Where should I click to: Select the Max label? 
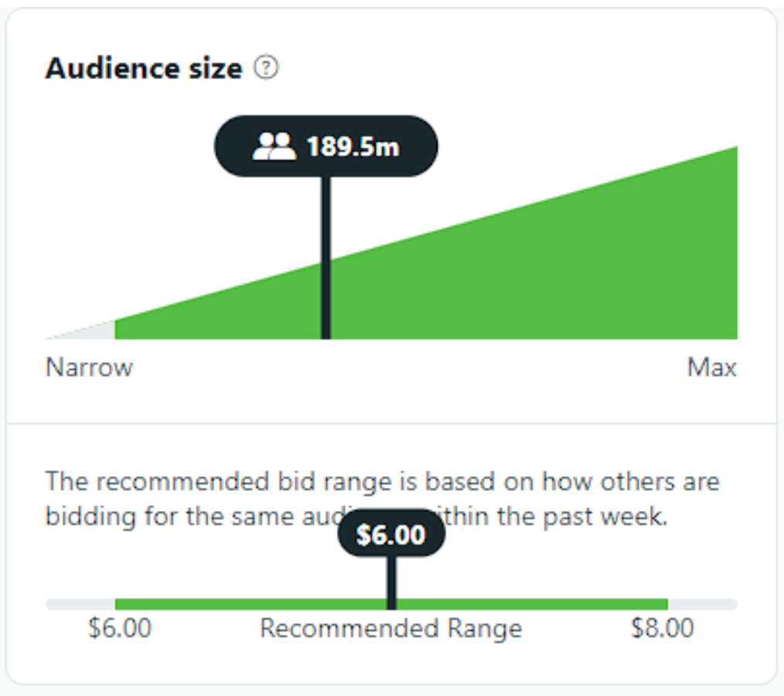pyautogui.click(x=711, y=367)
